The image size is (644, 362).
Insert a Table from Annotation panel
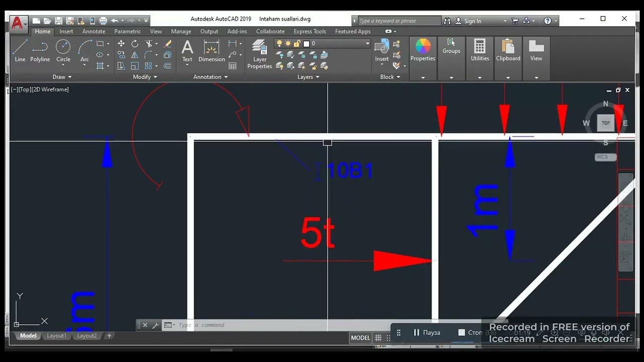tap(232, 66)
